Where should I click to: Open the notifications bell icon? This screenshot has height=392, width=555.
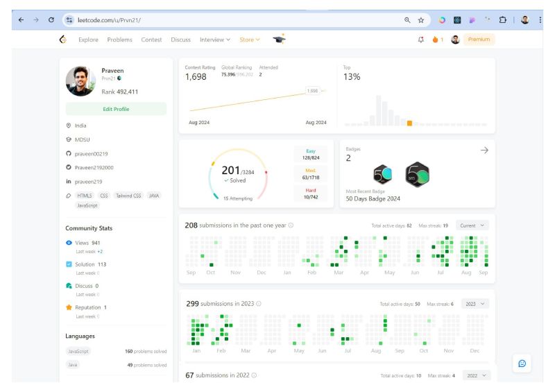tap(420, 40)
